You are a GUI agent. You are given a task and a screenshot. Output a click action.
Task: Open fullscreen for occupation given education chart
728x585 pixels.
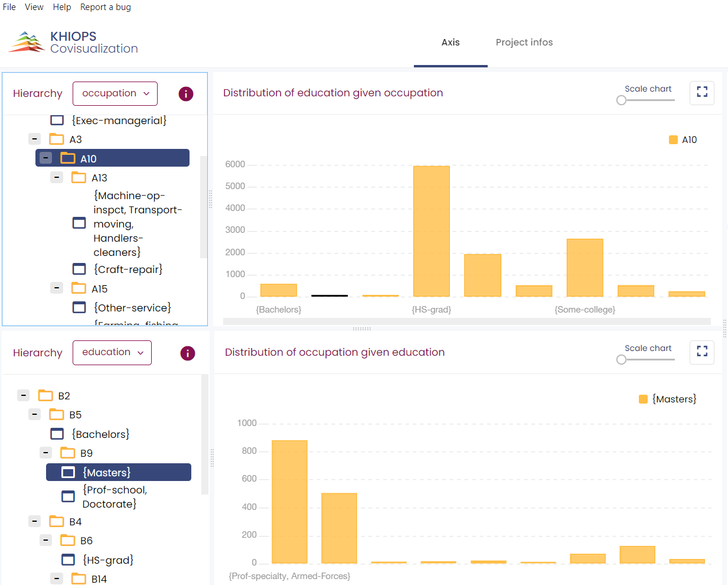pyautogui.click(x=701, y=352)
